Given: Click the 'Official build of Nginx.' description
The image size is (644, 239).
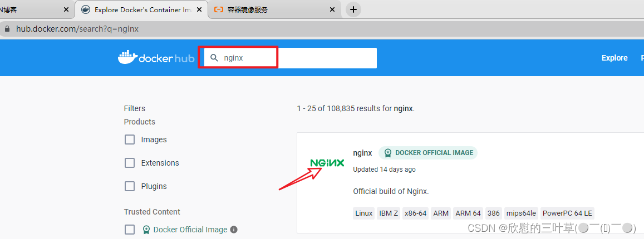Looking at the screenshot, I should [x=391, y=191].
